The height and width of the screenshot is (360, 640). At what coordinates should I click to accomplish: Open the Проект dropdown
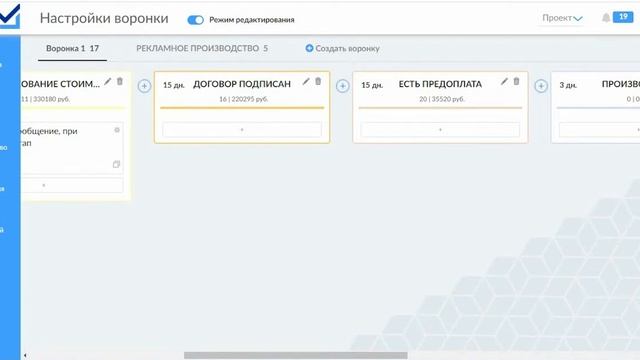562,18
